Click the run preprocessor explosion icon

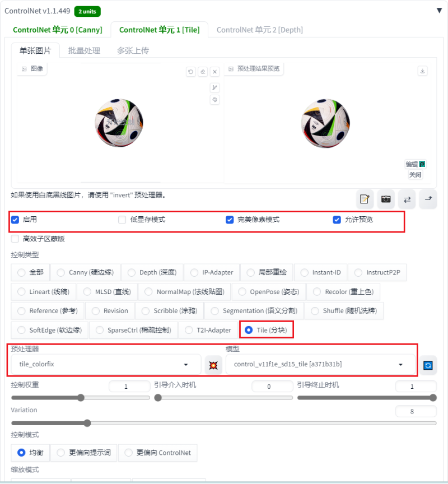click(x=213, y=365)
